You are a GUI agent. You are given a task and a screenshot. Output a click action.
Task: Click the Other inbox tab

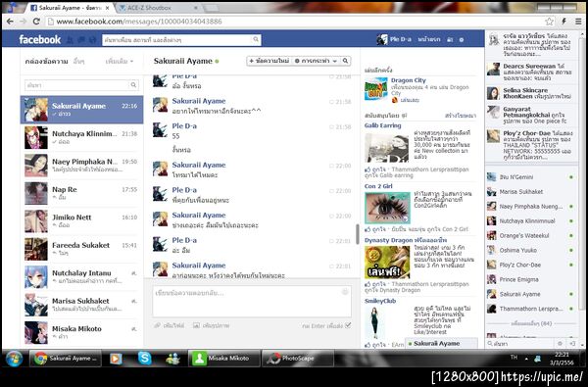pyautogui.click(x=78, y=61)
